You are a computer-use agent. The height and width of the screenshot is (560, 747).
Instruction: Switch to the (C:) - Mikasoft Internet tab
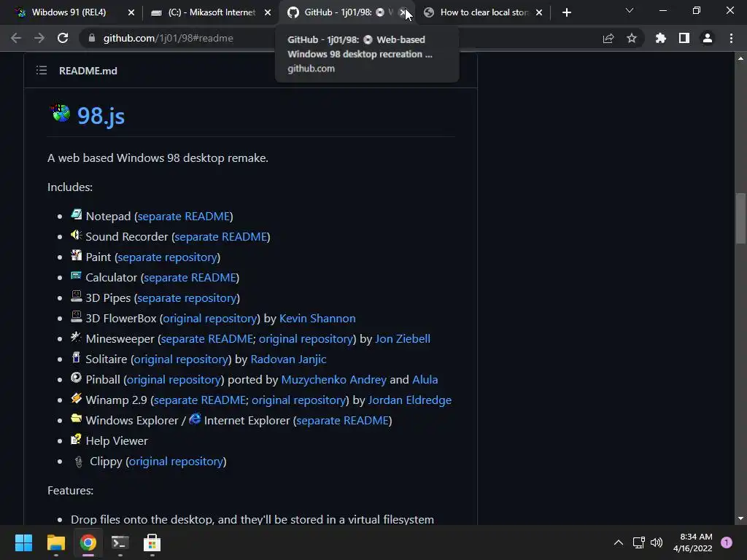point(204,12)
